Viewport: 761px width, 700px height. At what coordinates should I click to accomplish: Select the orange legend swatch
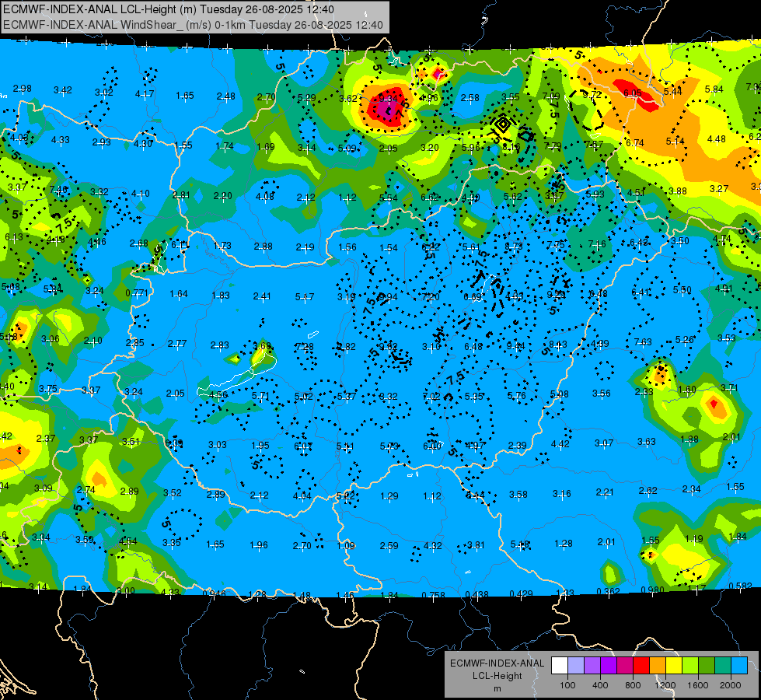click(658, 666)
